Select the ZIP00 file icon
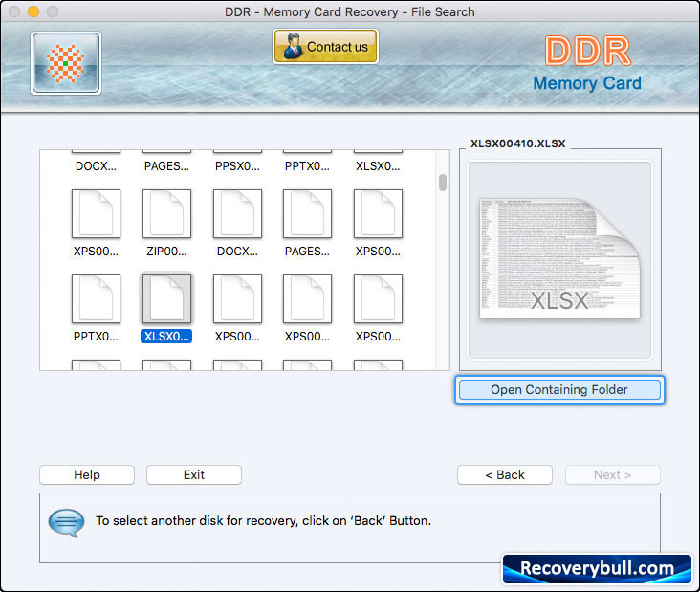The width and height of the screenshot is (700, 592). tap(166, 214)
